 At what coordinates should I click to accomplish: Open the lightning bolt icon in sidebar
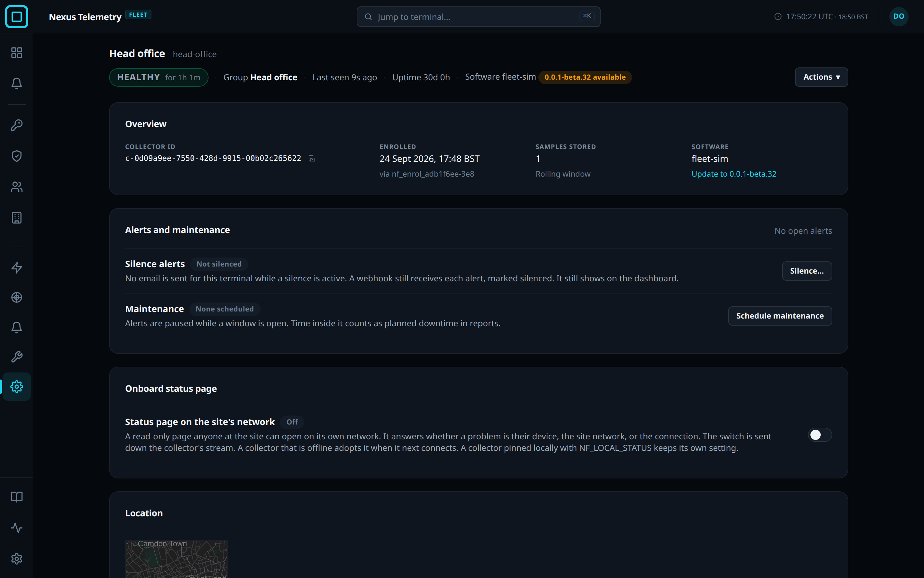click(x=16, y=267)
